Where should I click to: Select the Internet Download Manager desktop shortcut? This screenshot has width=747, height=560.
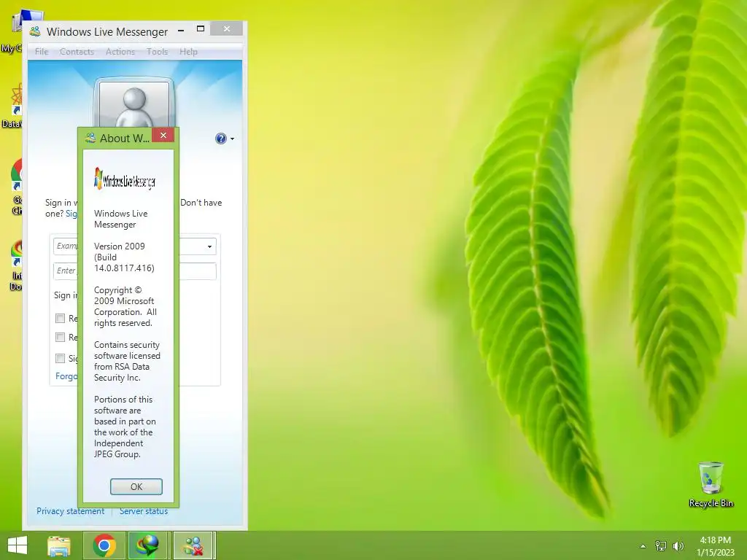pos(17,265)
